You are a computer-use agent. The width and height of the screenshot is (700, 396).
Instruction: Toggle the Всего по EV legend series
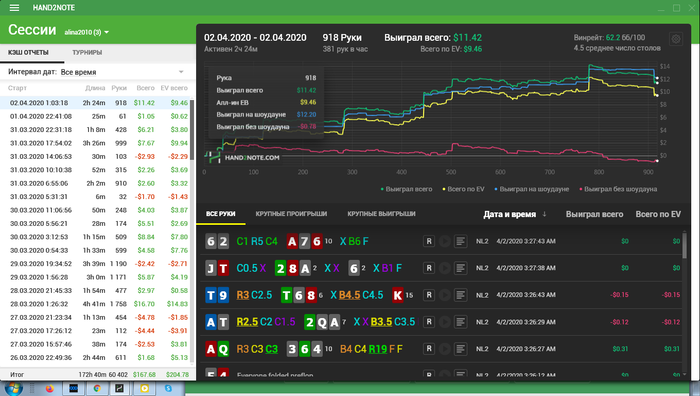click(x=463, y=189)
